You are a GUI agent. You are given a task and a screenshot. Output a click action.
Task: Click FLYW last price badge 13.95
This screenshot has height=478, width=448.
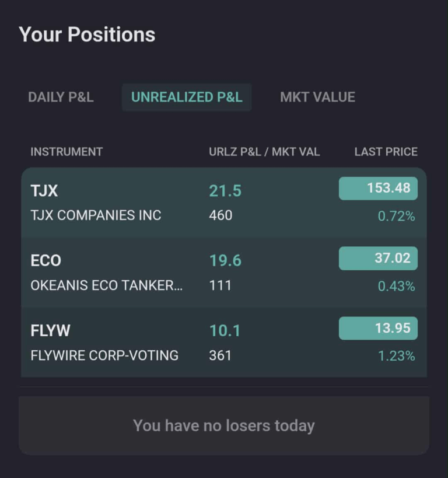click(x=378, y=329)
